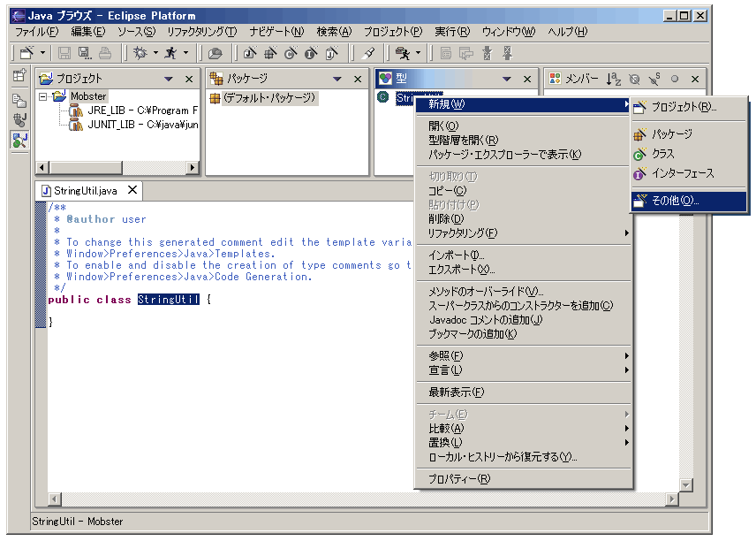
Task: Expand the 宣言(L) context submenu
Action: pyautogui.click(x=524, y=370)
